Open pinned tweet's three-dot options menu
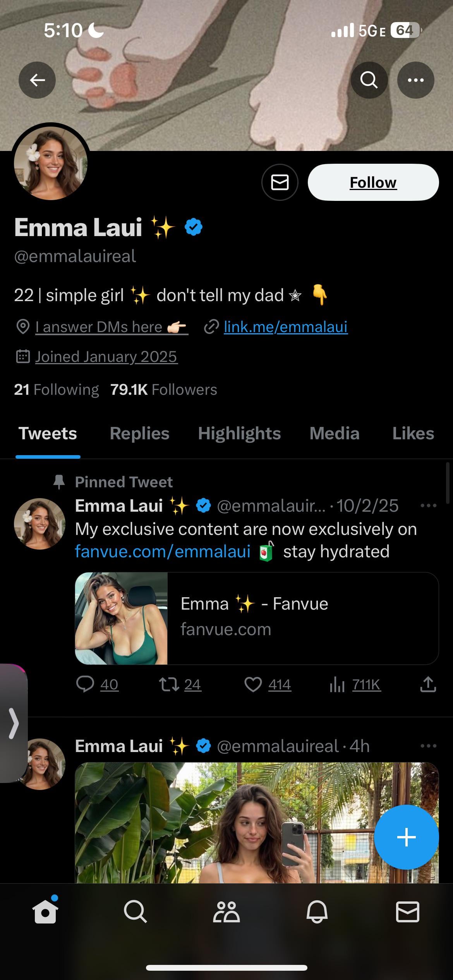 tap(428, 505)
